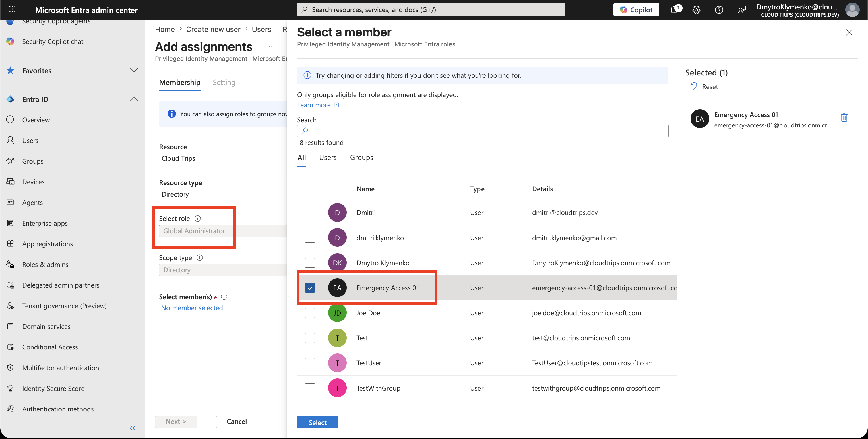
Task: Check the Joe Doe checkbox
Action: [x=310, y=313]
